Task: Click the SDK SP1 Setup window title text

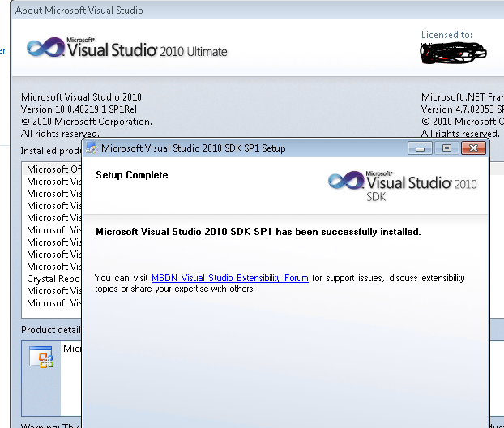Action: pyautogui.click(x=193, y=148)
